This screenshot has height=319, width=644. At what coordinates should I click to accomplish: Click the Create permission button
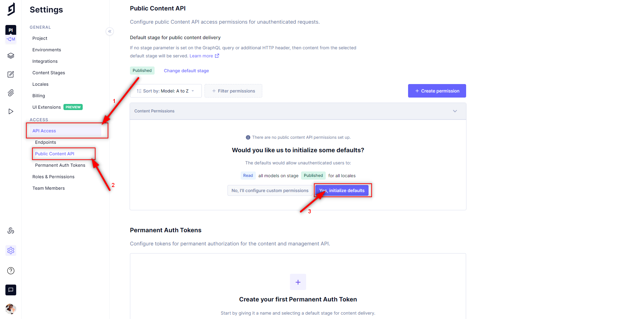[x=437, y=90]
